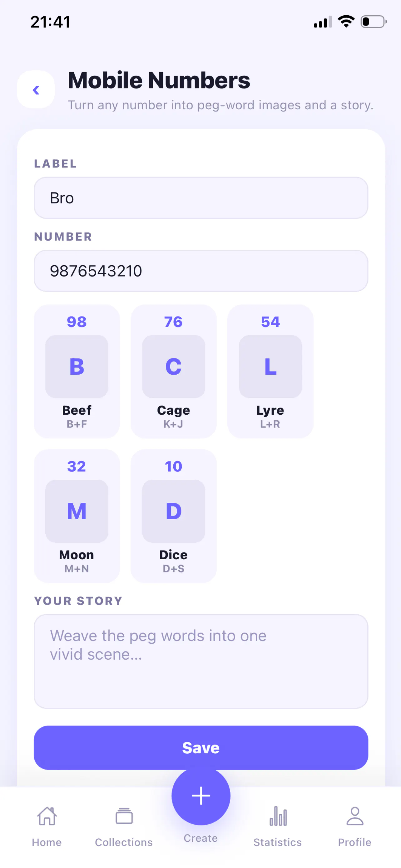Open the Home tab icon

pyautogui.click(x=47, y=816)
